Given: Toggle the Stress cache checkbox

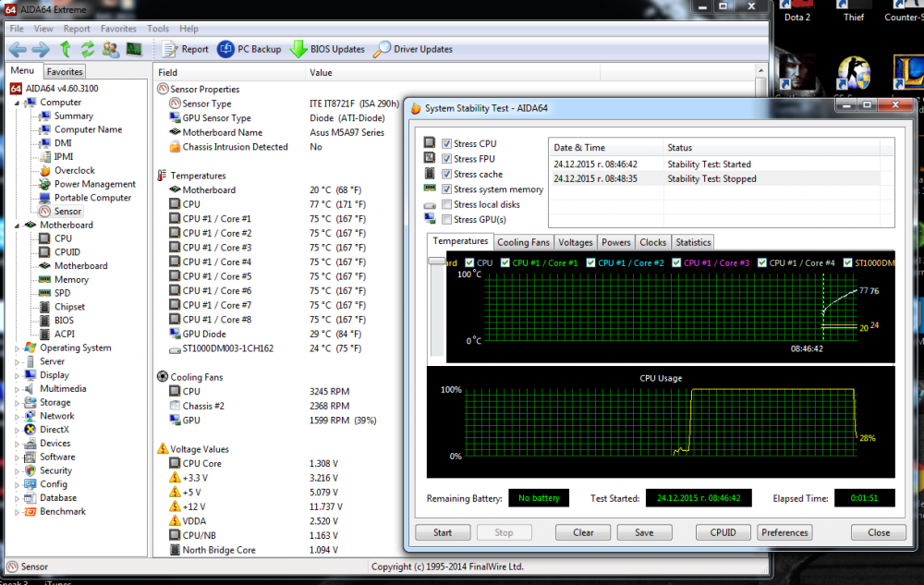Looking at the screenshot, I should [x=446, y=175].
